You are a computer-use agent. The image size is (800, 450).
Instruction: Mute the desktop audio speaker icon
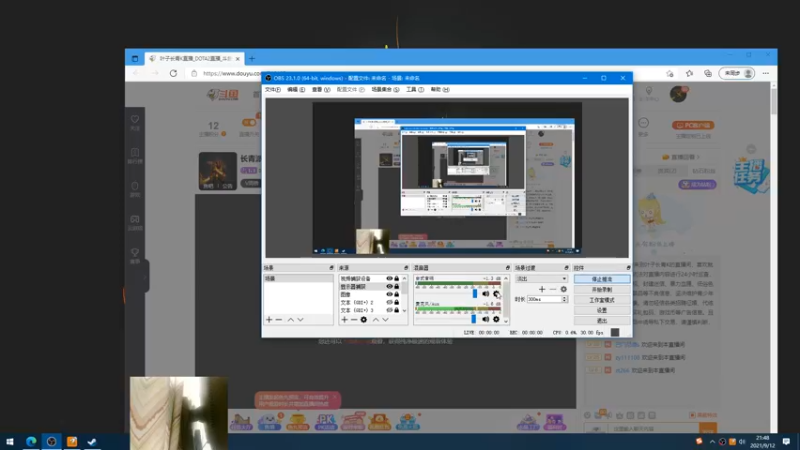click(486, 294)
